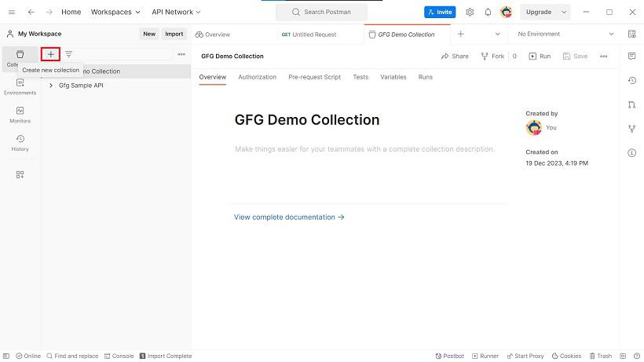644x362 pixels.
Task: Open the Runs tab
Action: coord(426,77)
